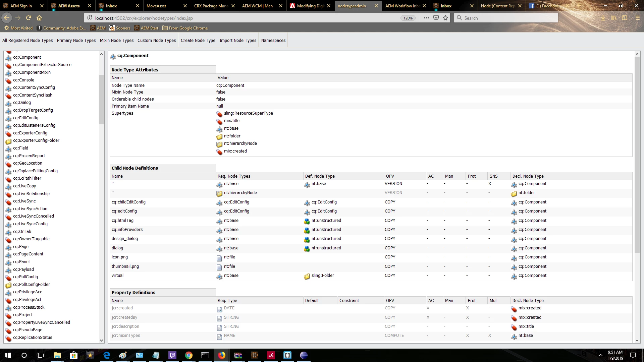
Task: Switch to the Namespaces tab
Action: (x=273, y=40)
